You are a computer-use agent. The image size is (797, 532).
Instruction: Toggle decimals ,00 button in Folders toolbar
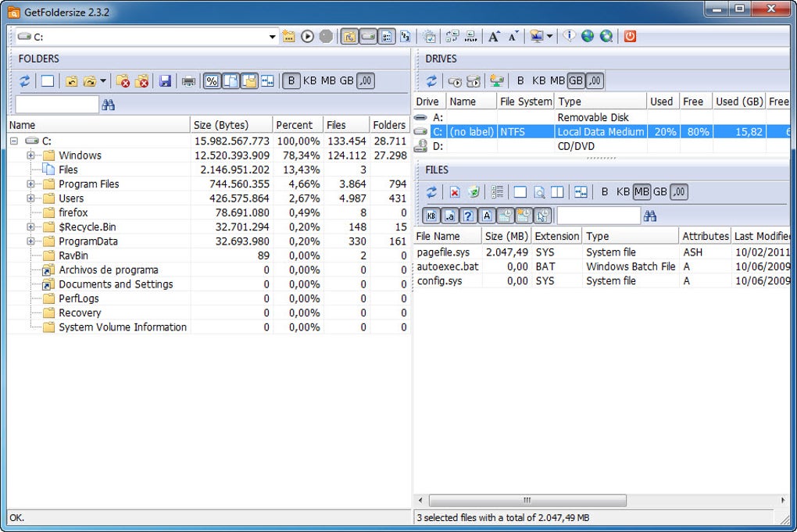tap(366, 80)
